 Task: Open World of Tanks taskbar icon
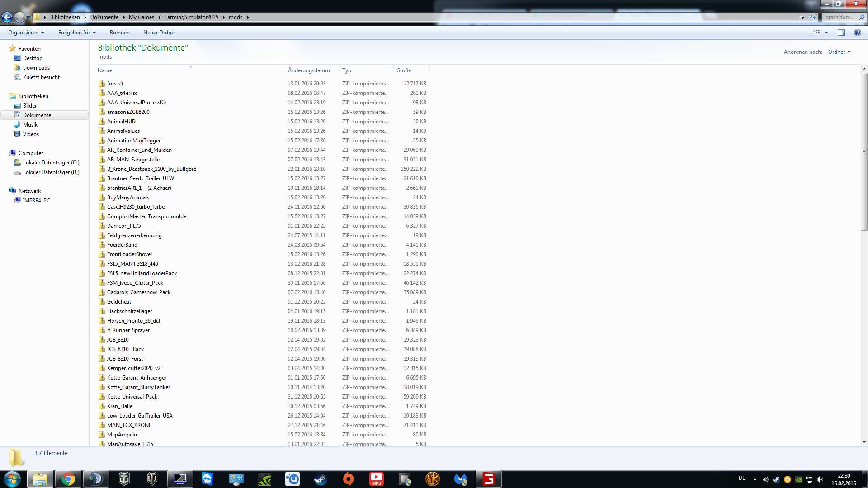[x=152, y=479]
